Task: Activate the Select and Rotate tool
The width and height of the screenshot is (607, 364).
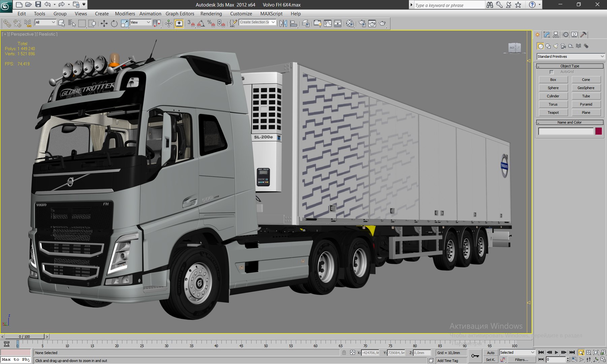Action: (x=114, y=23)
